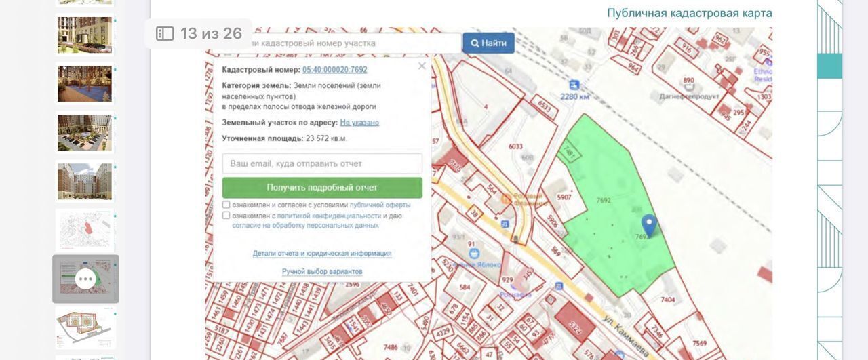868x360 pixels.
Task: Click the Не указано address link
Action: (x=359, y=123)
